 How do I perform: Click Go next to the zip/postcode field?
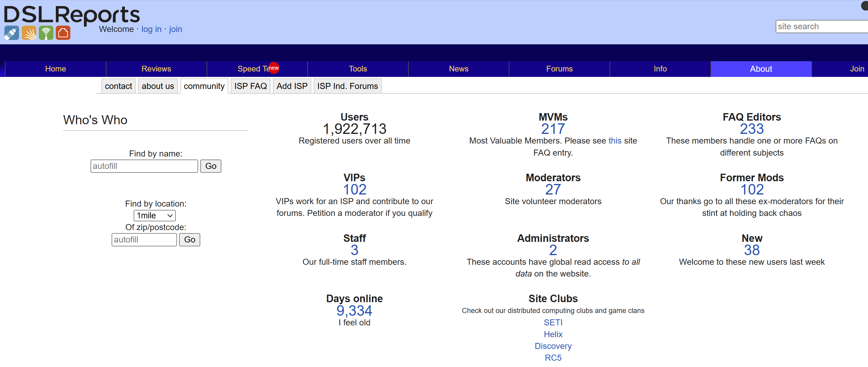coord(189,240)
